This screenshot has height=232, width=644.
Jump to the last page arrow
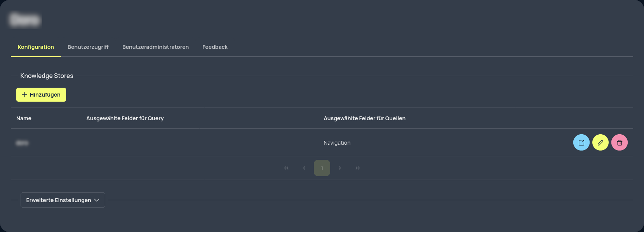(x=358, y=168)
